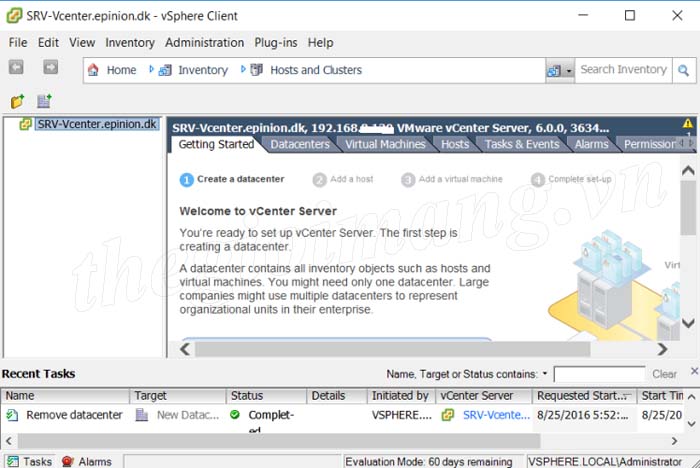Close the Recent Tasks panel with X
The height and width of the screenshot is (468, 700).
pyautogui.click(x=694, y=371)
